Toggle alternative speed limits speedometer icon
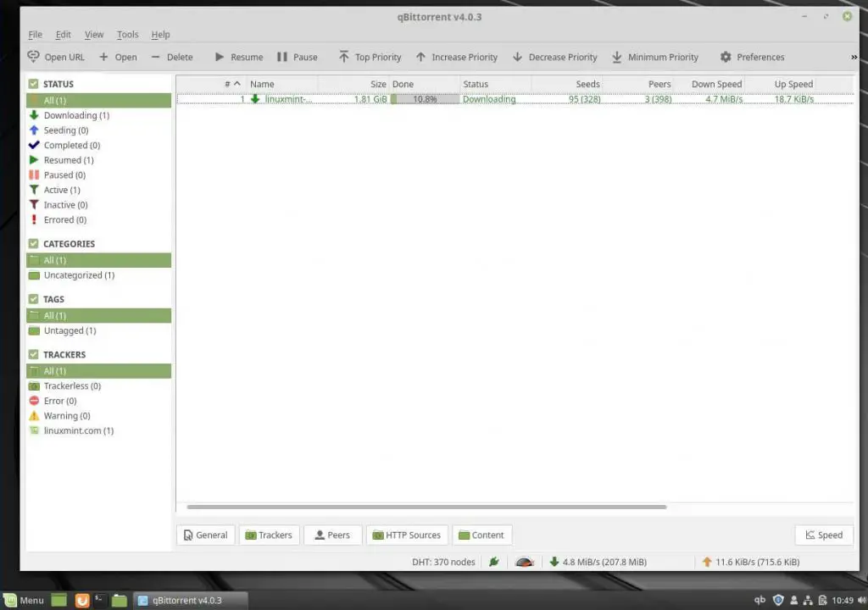 (x=524, y=563)
